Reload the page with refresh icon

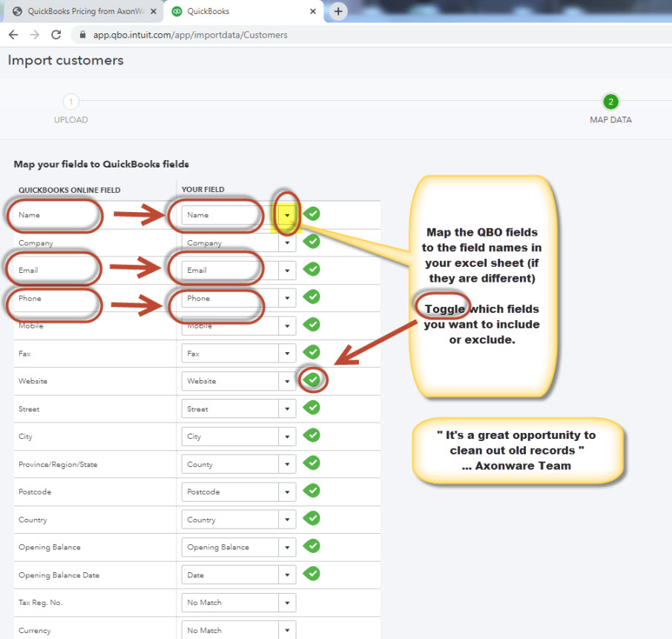pos(56,35)
